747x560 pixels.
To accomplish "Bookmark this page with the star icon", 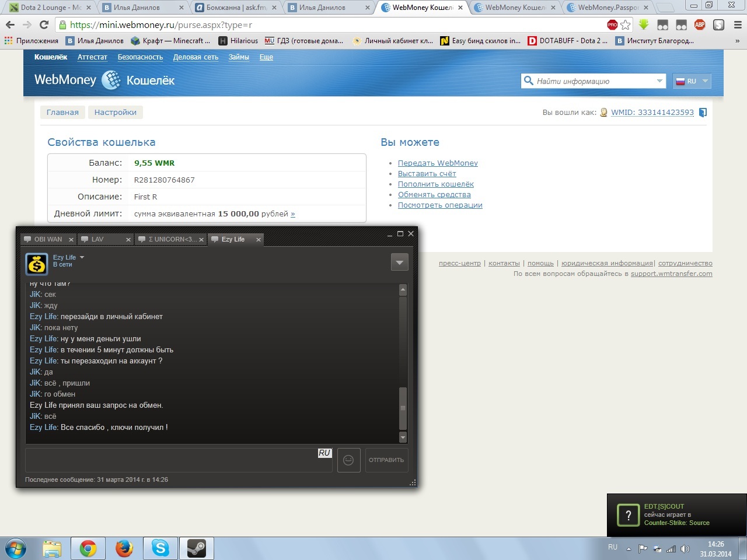I will point(626,24).
